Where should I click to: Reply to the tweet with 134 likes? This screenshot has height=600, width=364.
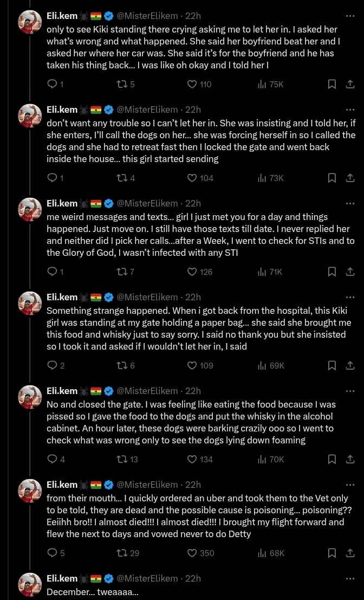[x=53, y=459]
